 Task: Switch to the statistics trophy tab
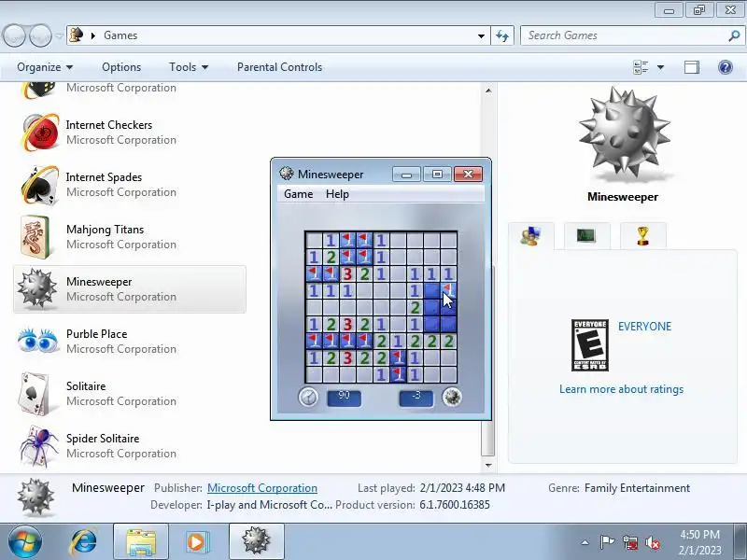pyautogui.click(x=642, y=235)
